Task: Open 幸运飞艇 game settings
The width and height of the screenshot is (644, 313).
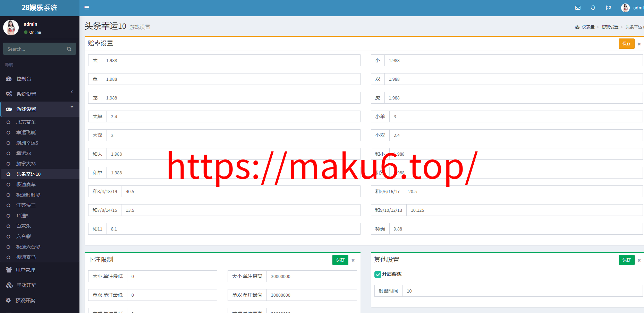Action: pos(26,132)
